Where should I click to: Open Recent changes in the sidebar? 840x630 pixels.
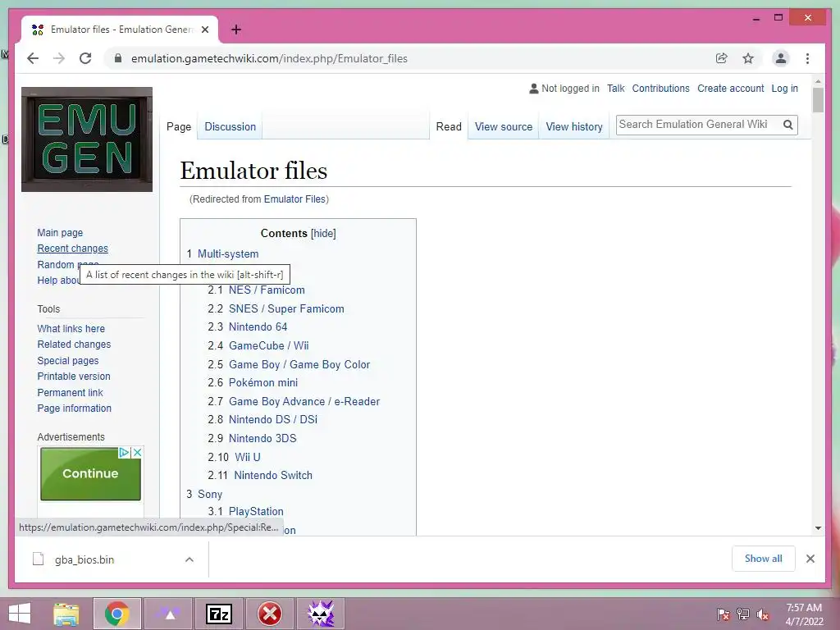pos(72,249)
